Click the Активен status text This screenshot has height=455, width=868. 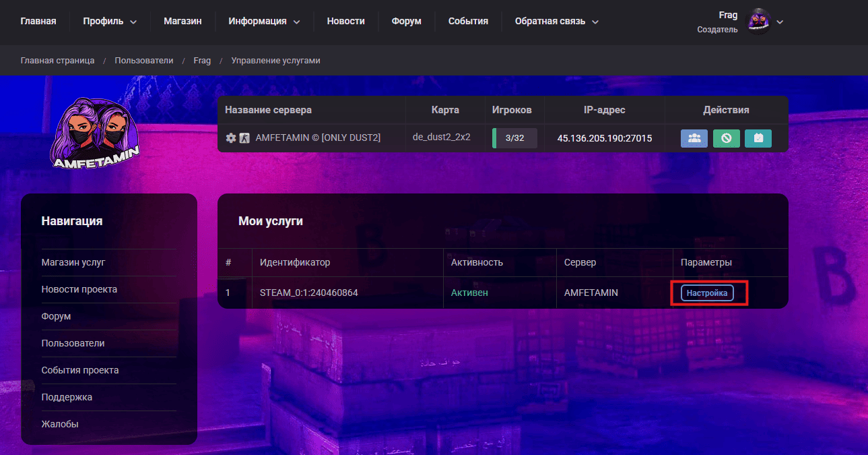469,293
